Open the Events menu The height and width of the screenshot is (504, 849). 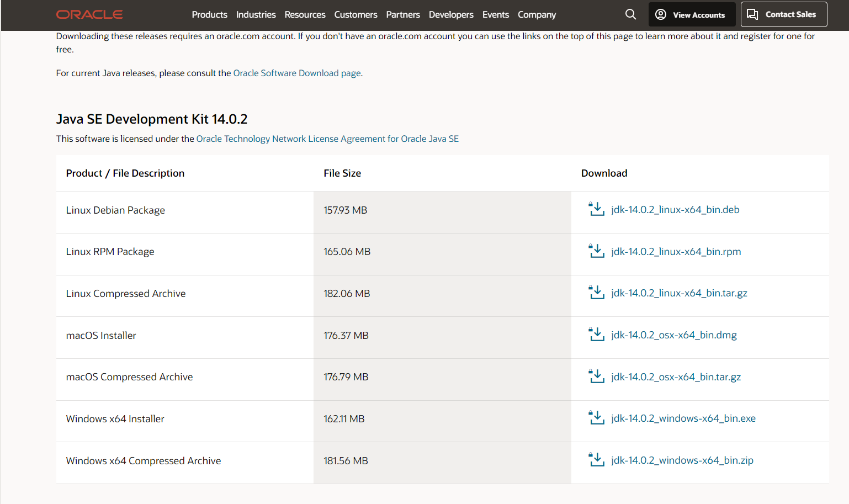(x=496, y=14)
